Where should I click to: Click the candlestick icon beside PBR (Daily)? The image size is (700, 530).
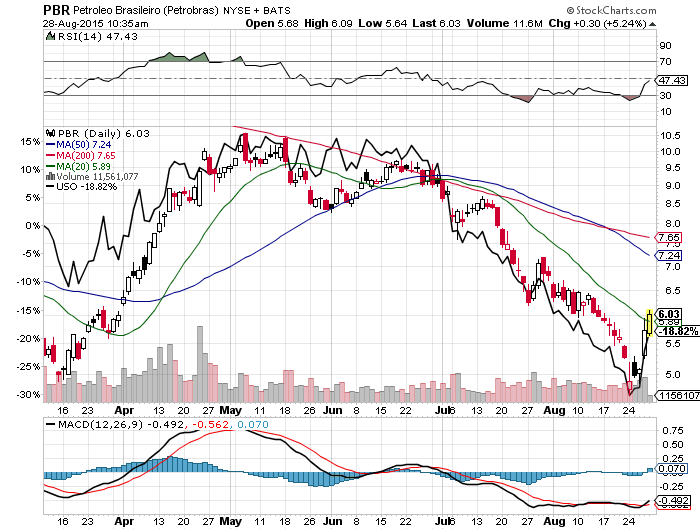click(50, 133)
